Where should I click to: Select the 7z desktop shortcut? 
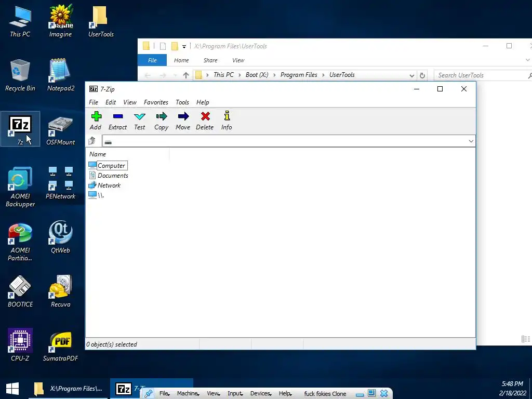pos(20,129)
